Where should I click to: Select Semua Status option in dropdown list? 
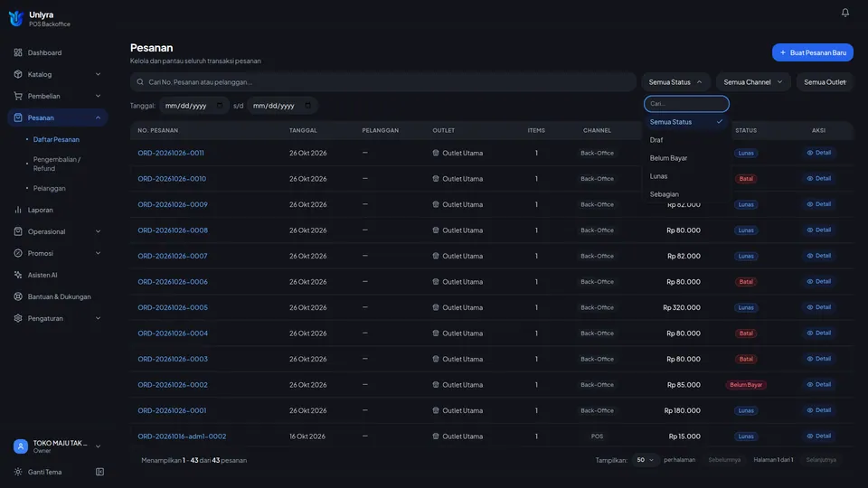686,122
